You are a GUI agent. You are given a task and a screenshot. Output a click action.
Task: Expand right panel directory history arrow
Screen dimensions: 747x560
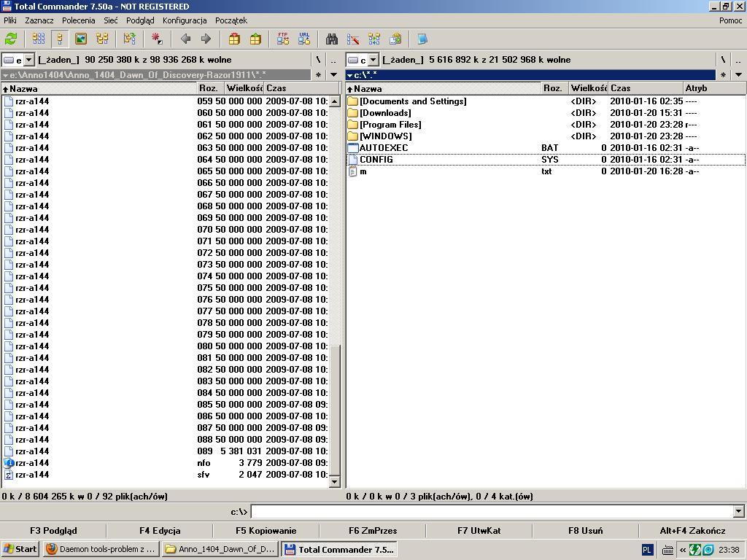(x=738, y=75)
